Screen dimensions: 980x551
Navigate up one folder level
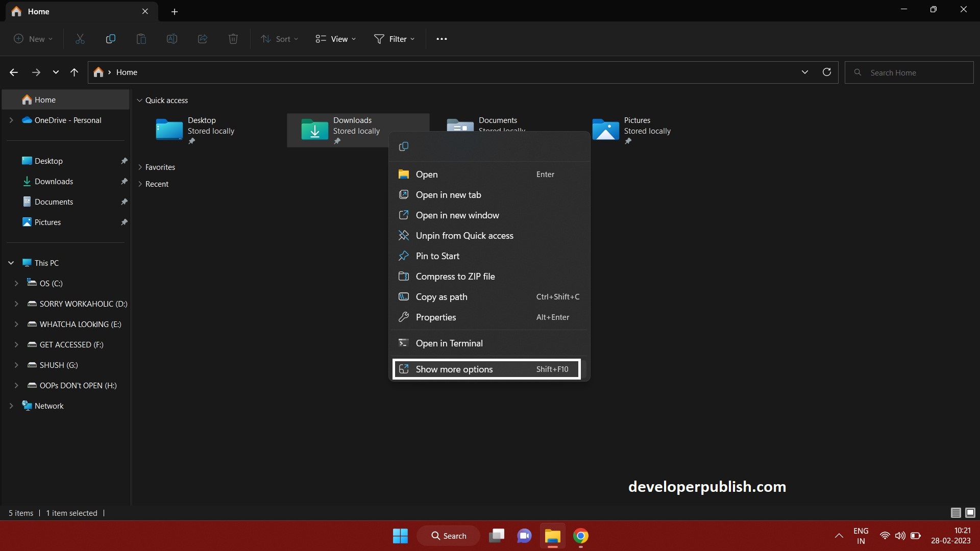coord(74,72)
